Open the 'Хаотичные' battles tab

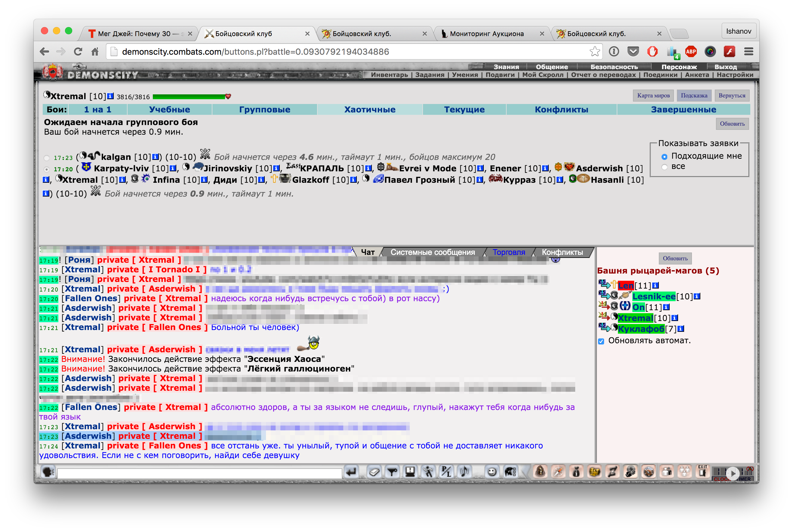click(x=370, y=110)
